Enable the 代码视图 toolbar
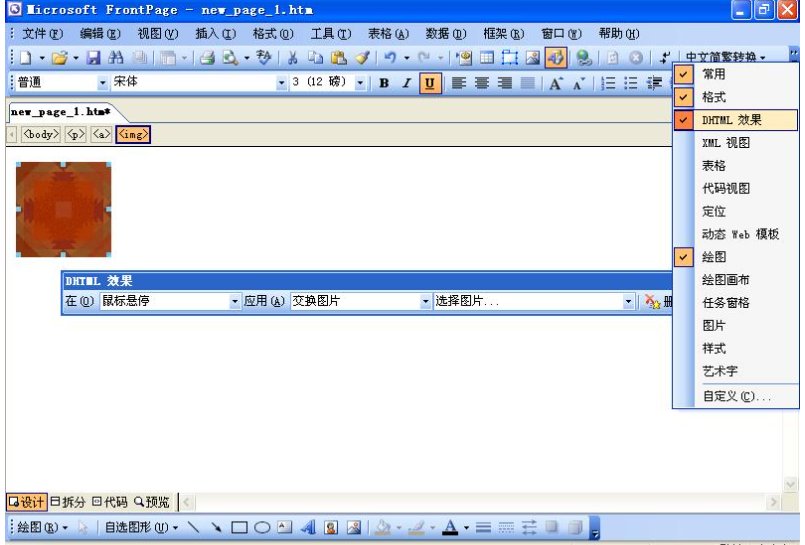 736,188
